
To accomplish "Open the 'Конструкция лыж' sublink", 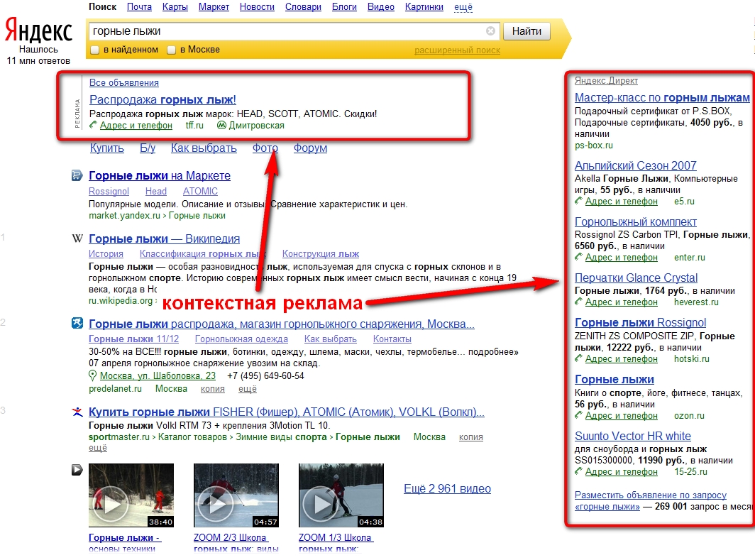I will [321, 254].
